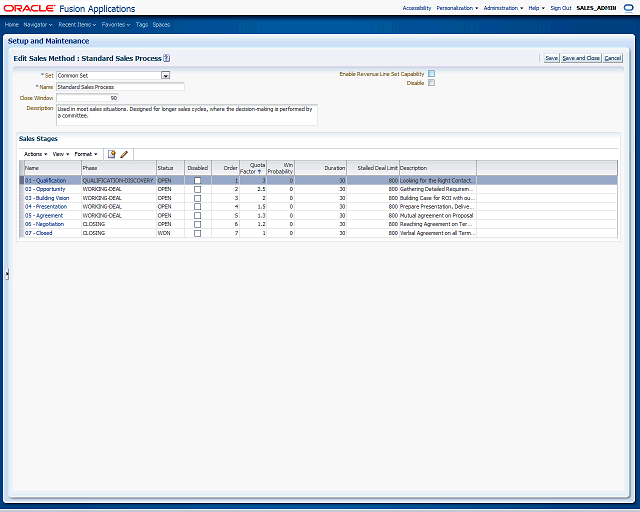Image resolution: width=640 pixels, height=512 pixels.
Task: Click the Cancel button
Action: point(613,58)
